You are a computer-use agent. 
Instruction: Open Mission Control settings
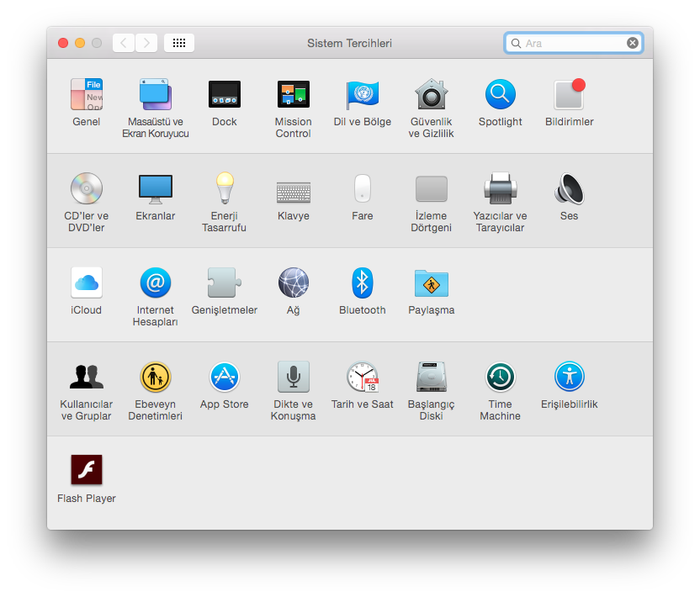(x=293, y=94)
